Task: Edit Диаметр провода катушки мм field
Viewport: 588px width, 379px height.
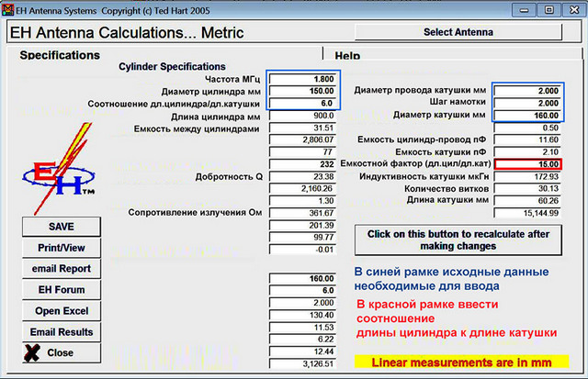Action: coord(527,91)
